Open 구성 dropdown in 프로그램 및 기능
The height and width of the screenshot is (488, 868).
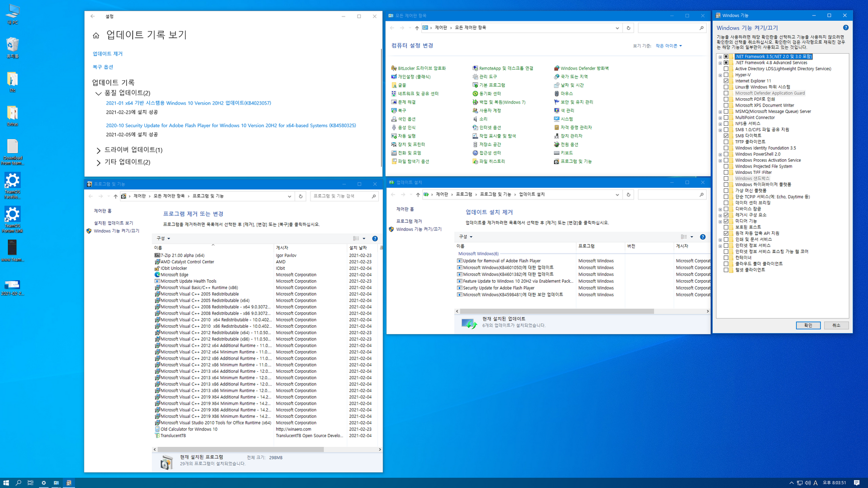pyautogui.click(x=163, y=238)
